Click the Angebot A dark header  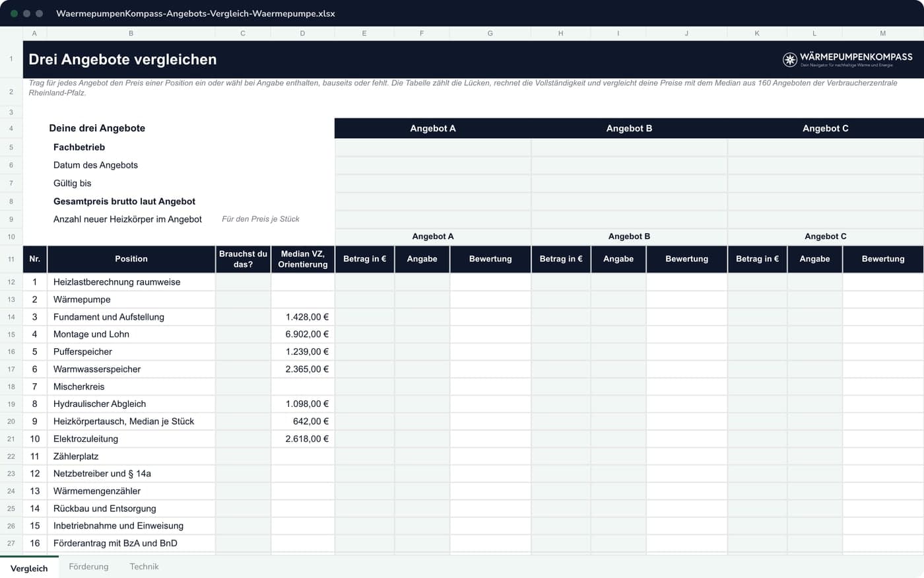(x=433, y=128)
